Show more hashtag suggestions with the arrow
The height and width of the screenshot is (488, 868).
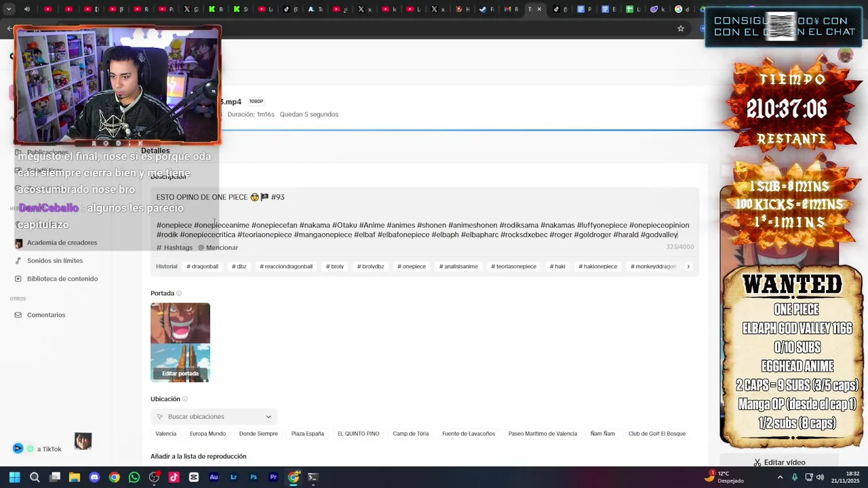point(688,266)
